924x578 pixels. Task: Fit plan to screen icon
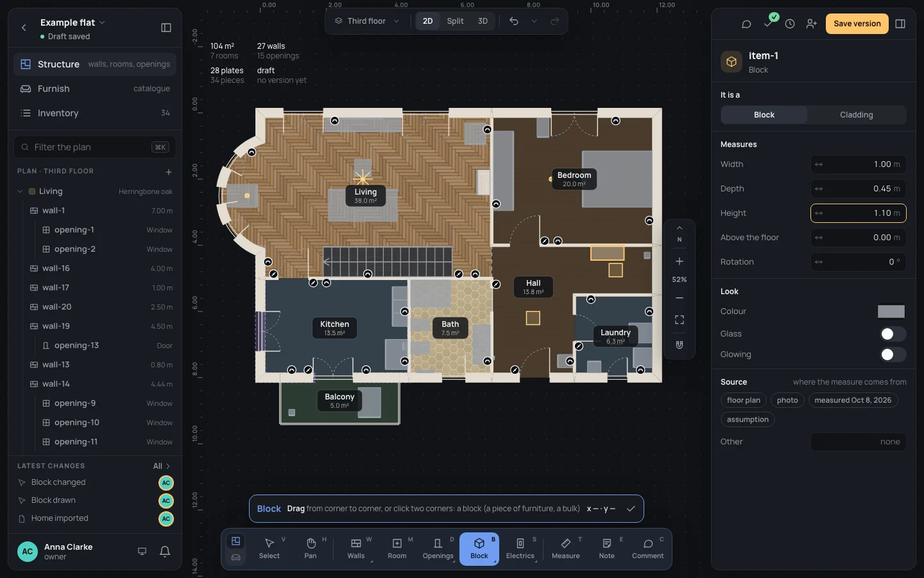tap(680, 320)
